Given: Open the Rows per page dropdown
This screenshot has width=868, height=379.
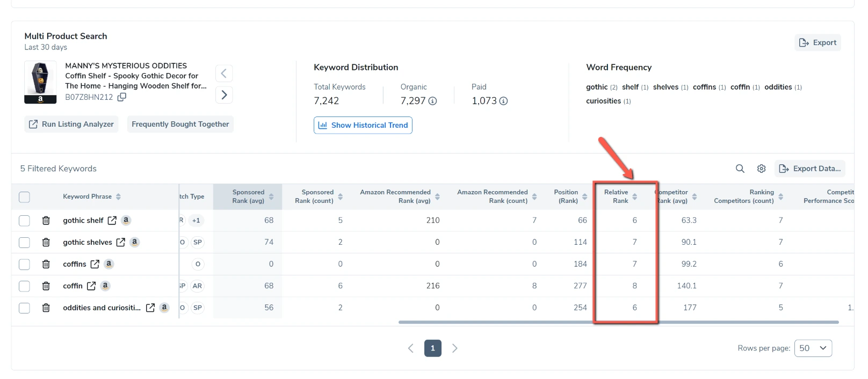Looking at the screenshot, I should pyautogui.click(x=813, y=348).
